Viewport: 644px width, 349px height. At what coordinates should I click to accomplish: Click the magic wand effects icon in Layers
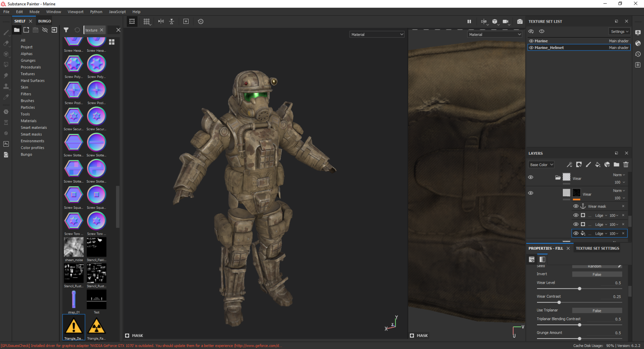coord(569,164)
